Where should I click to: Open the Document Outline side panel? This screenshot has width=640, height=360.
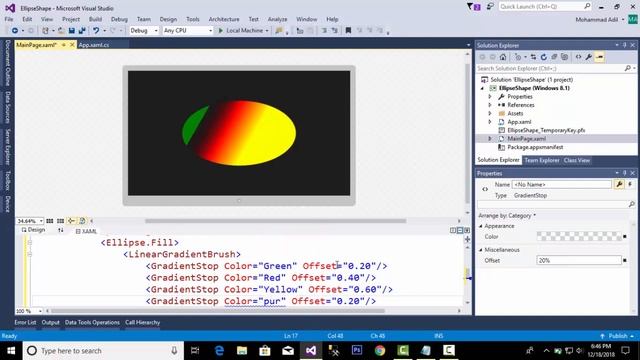[x=7, y=62]
